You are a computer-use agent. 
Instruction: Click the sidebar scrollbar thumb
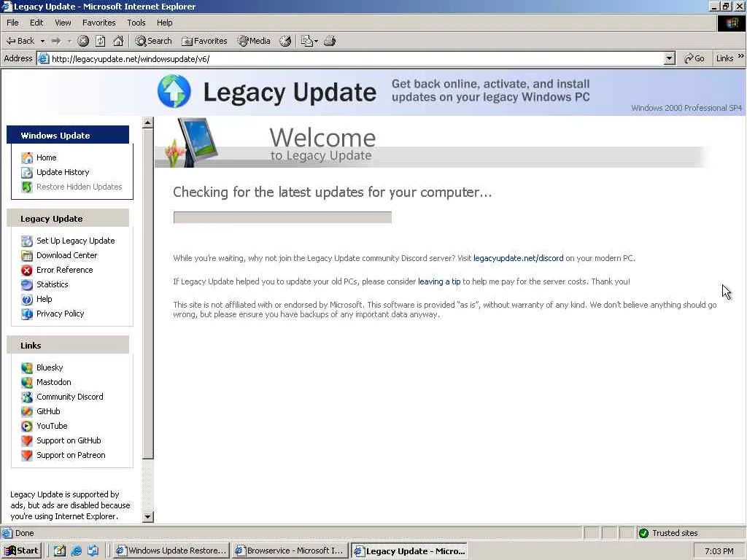[147, 294]
